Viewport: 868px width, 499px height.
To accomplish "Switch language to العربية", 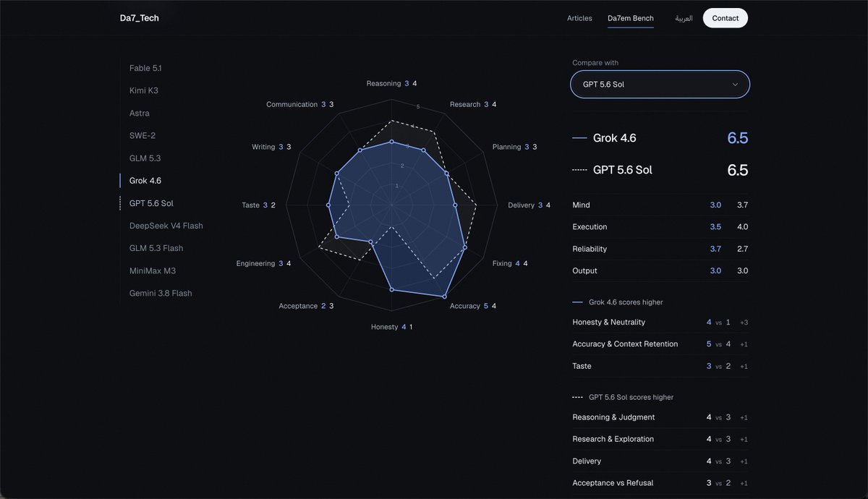I will tap(684, 18).
